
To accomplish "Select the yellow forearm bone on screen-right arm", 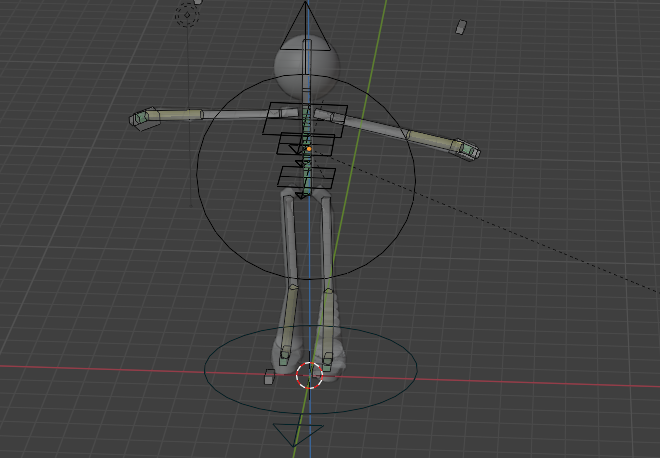I will [434, 141].
